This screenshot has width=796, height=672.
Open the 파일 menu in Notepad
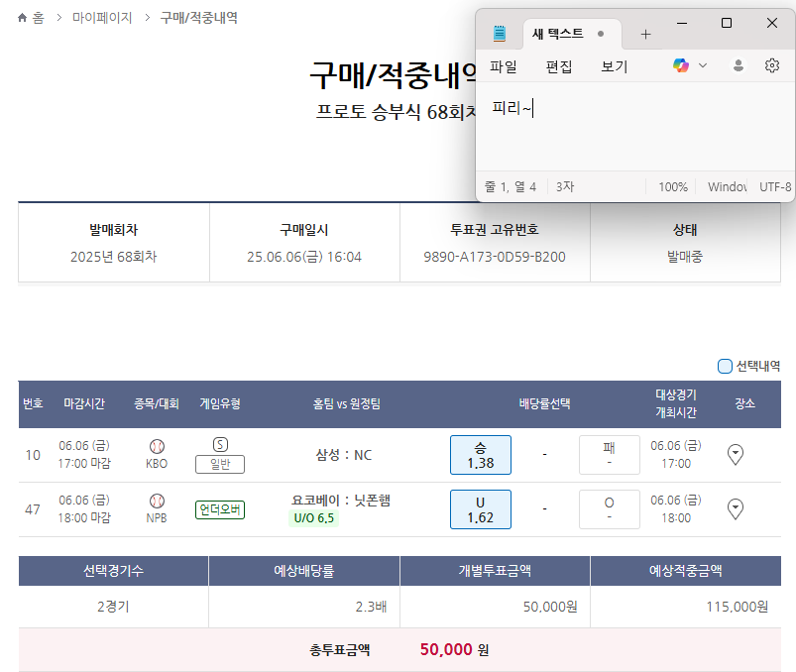504,66
